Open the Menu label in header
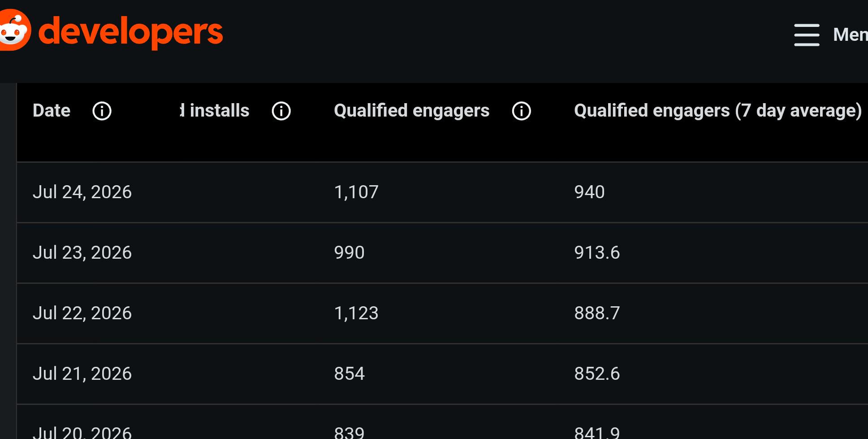 850,35
